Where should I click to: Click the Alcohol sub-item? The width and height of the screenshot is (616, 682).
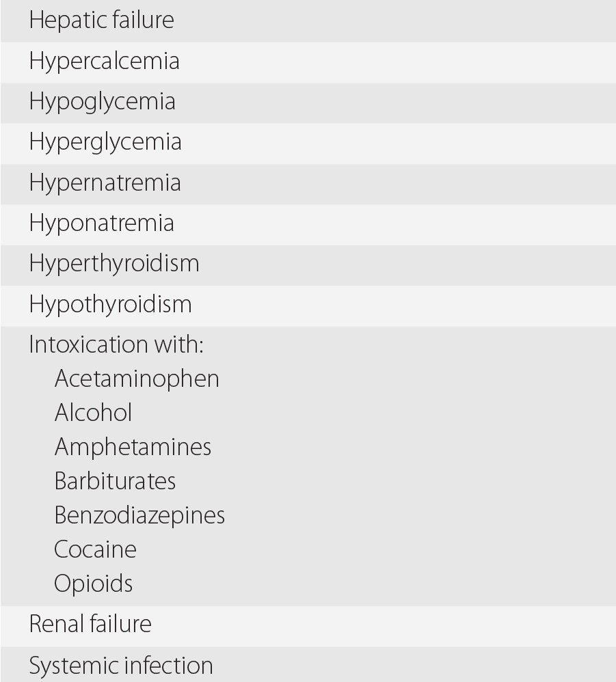pyautogui.click(x=93, y=413)
